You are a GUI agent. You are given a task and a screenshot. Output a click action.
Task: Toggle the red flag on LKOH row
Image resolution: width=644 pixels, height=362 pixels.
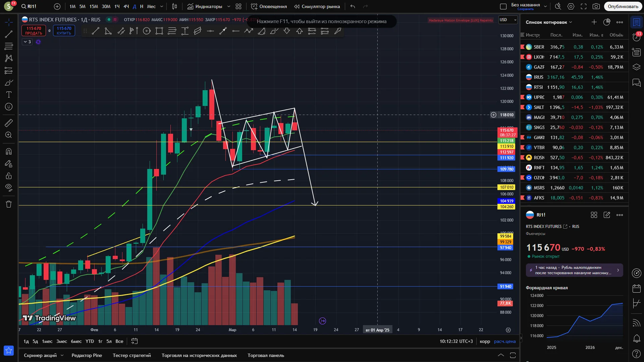522,57
